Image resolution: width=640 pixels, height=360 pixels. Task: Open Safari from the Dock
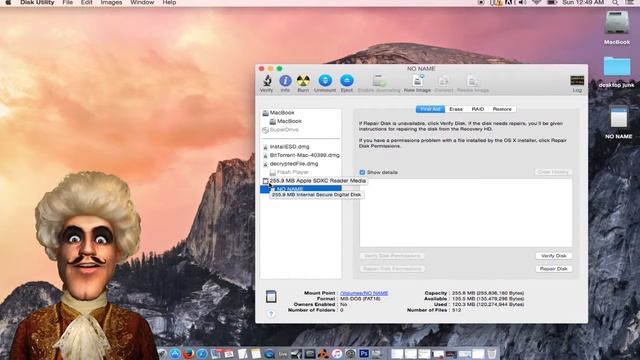202,353
